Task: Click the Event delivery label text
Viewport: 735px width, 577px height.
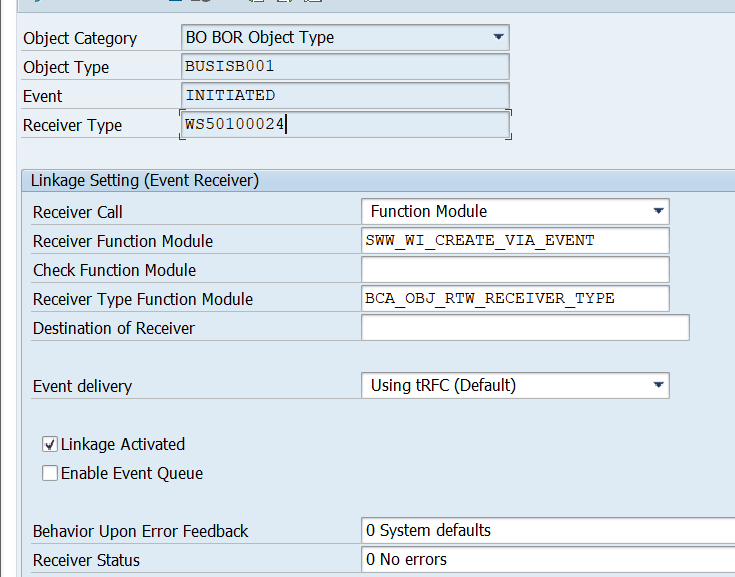Action: pyautogui.click(x=82, y=387)
